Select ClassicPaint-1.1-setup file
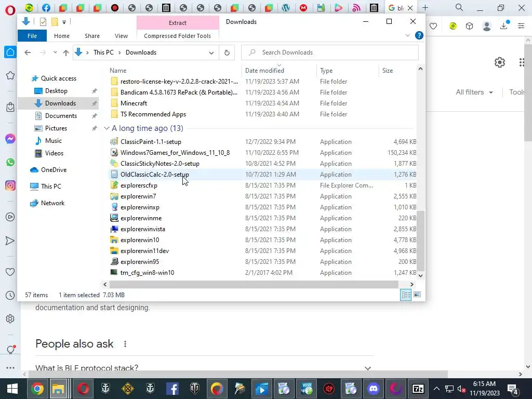 pyautogui.click(x=151, y=142)
